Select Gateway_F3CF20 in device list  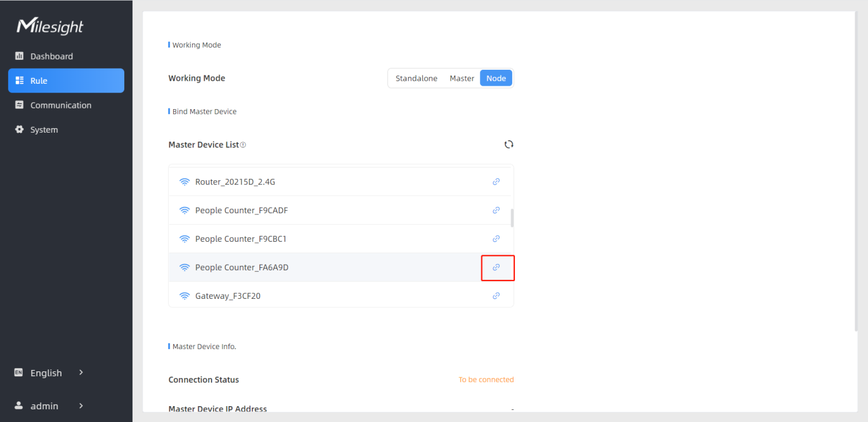(x=228, y=296)
